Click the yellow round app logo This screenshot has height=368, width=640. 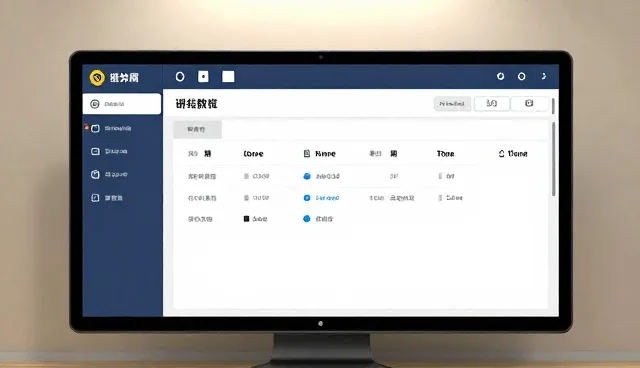click(x=97, y=78)
